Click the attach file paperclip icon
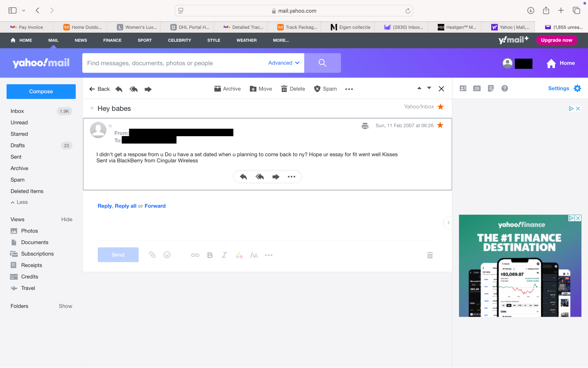Viewport: 588px width, 368px height. [152, 255]
